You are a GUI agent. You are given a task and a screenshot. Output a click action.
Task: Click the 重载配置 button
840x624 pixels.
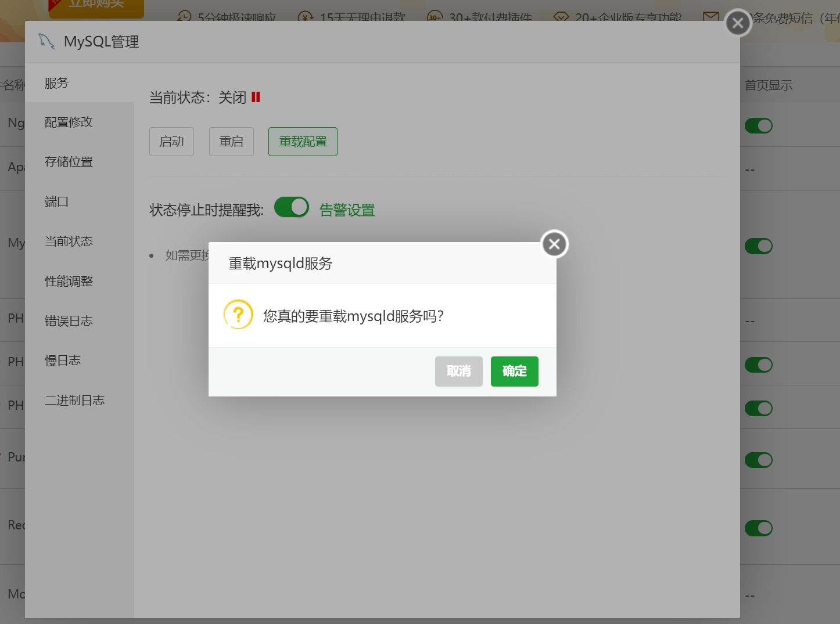(303, 142)
